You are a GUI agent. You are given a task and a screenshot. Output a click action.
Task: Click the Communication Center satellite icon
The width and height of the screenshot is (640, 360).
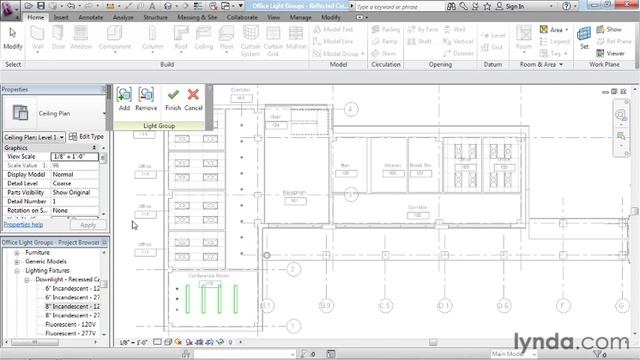coord(476,6)
